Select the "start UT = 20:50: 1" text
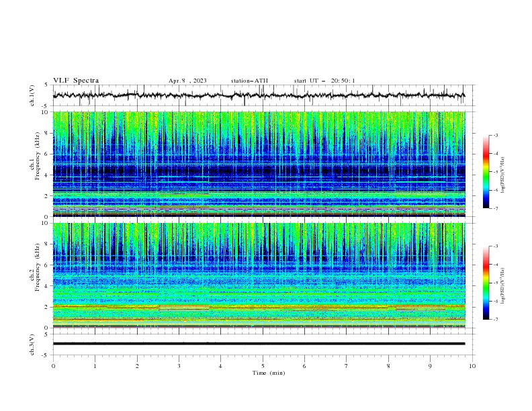532x411 pixels. pyautogui.click(x=324, y=81)
